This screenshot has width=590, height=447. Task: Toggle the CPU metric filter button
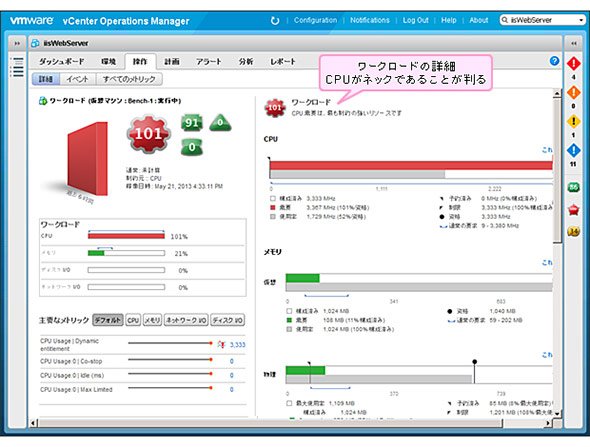tap(133, 320)
